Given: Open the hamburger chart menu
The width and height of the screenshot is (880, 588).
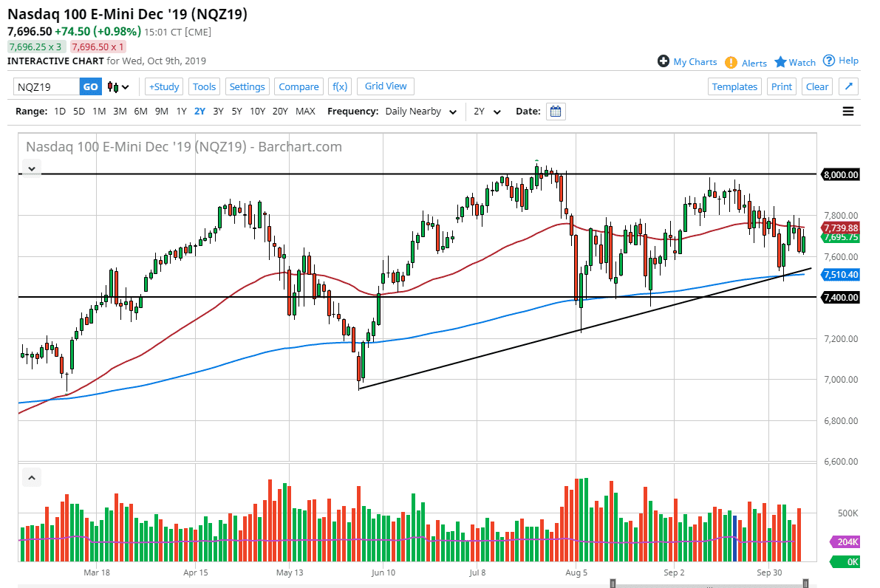Looking at the screenshot, I should coord(848,111).
